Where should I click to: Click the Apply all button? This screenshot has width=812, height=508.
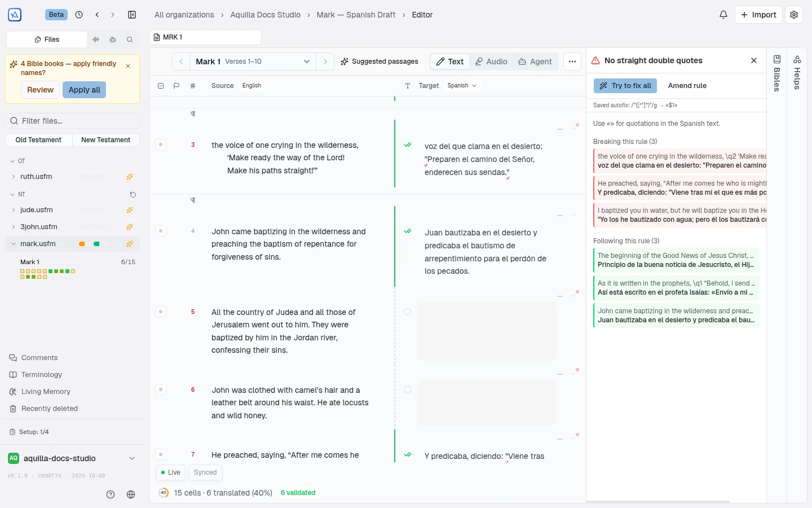tap(84, 90)
